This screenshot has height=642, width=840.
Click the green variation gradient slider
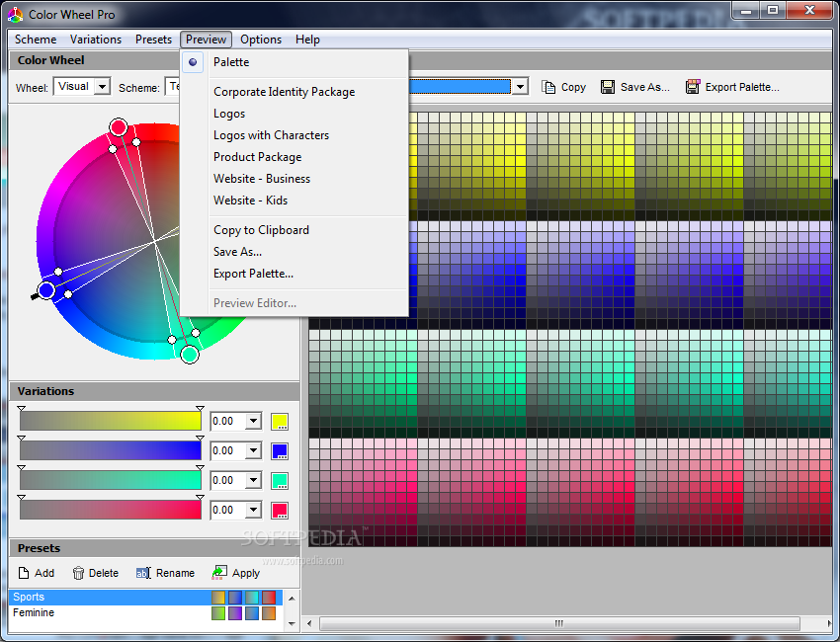click(111, 480)
